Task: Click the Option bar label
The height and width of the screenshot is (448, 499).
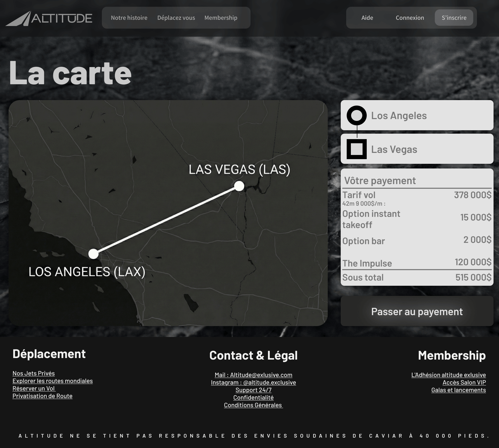Action: [363, 241]
